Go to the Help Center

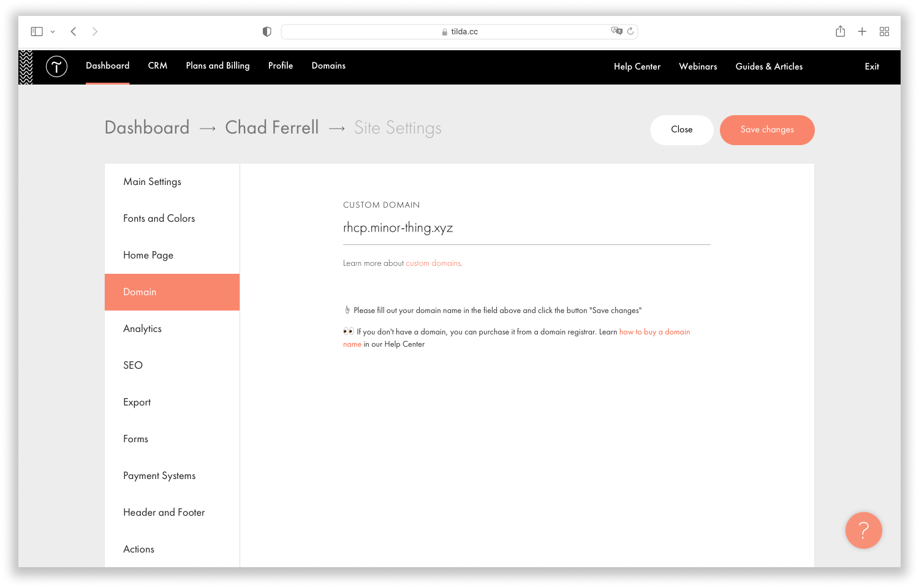tap(637, 67)
